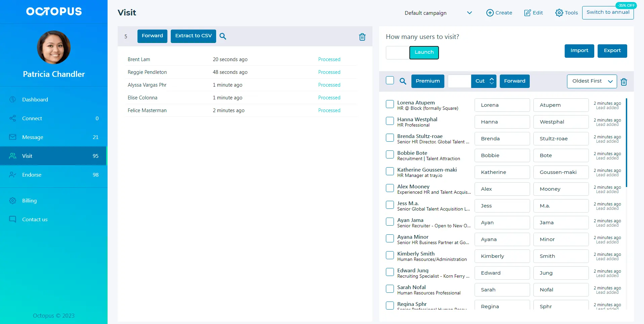644x324 pixels.
Task: Select Hanna Westphal's checkbox
Action: point(390,121)
